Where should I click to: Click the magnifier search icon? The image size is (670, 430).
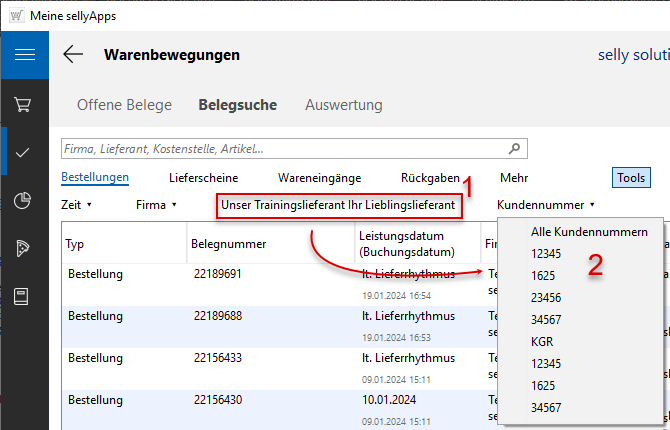[x=514, y=149]
